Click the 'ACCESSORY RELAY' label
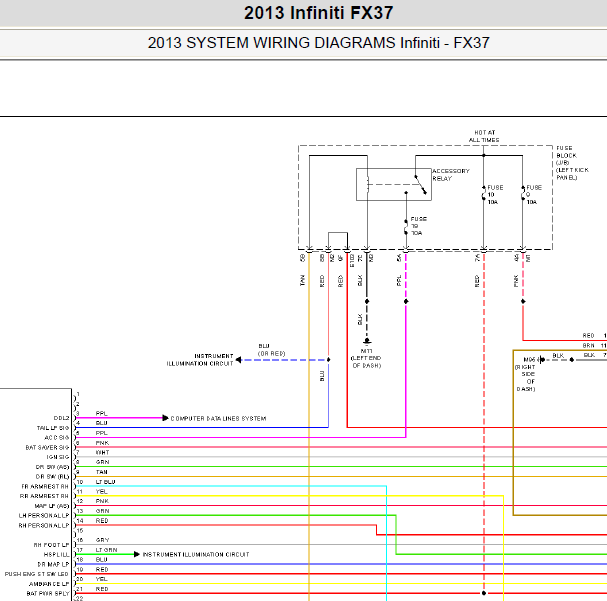 click(x=451, y=175)
